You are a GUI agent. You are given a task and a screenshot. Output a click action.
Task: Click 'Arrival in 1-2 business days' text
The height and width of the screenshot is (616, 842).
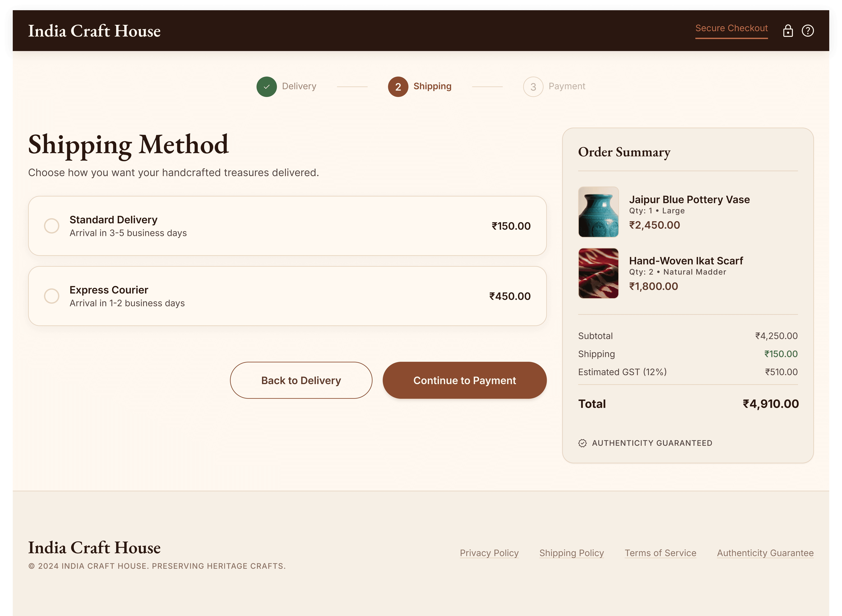pyautogui.click(x=127, y=303)
